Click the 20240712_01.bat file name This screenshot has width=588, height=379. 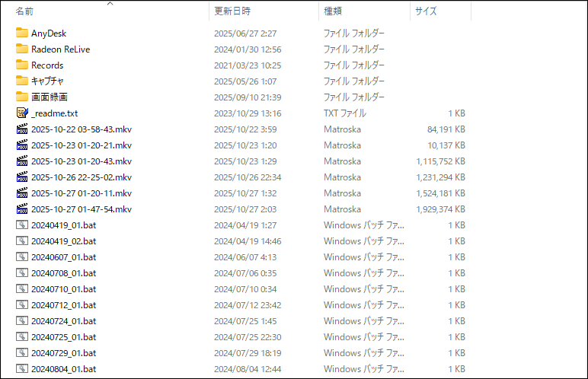coord(63,305)
